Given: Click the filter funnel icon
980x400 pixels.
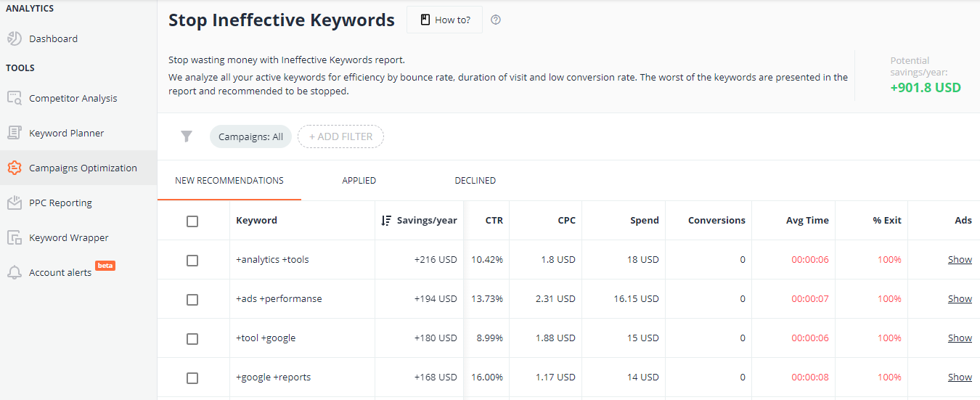Looking at the screenshot, I should (187, 136).
